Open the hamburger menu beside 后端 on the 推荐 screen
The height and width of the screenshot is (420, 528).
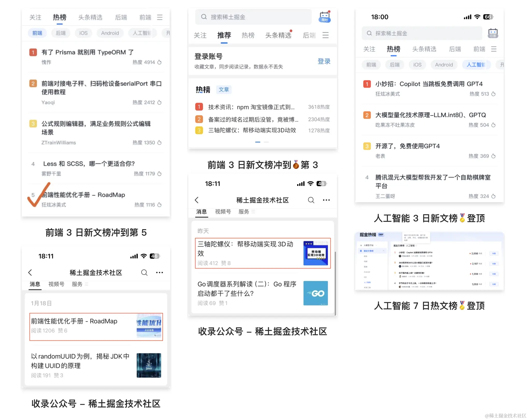(325, 35)
